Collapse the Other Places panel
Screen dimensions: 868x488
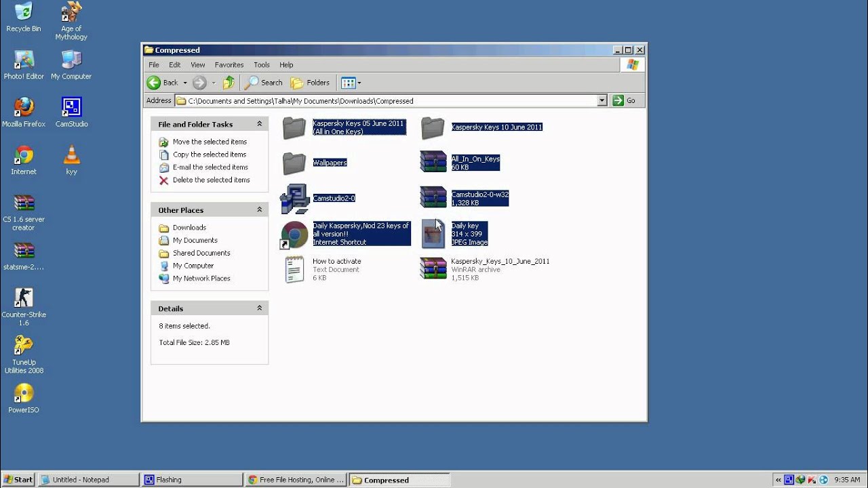pos(259,210)
